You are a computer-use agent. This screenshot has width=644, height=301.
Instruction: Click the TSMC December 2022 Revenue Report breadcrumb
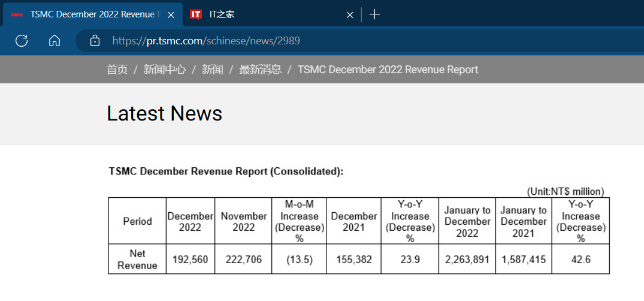388,70
